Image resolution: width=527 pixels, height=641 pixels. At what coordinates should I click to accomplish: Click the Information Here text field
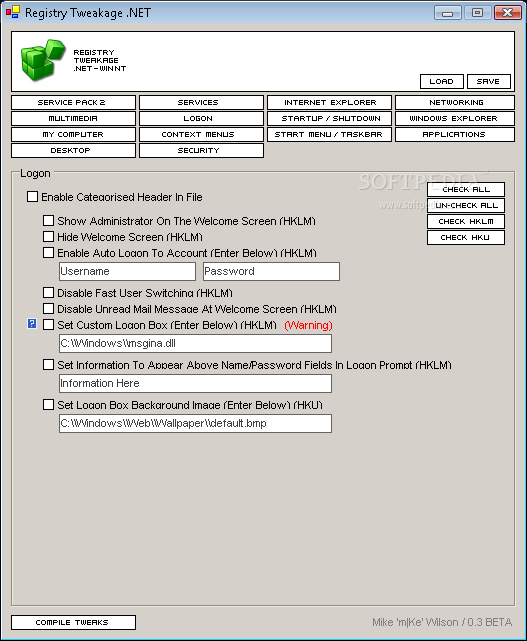coord(195,383)
